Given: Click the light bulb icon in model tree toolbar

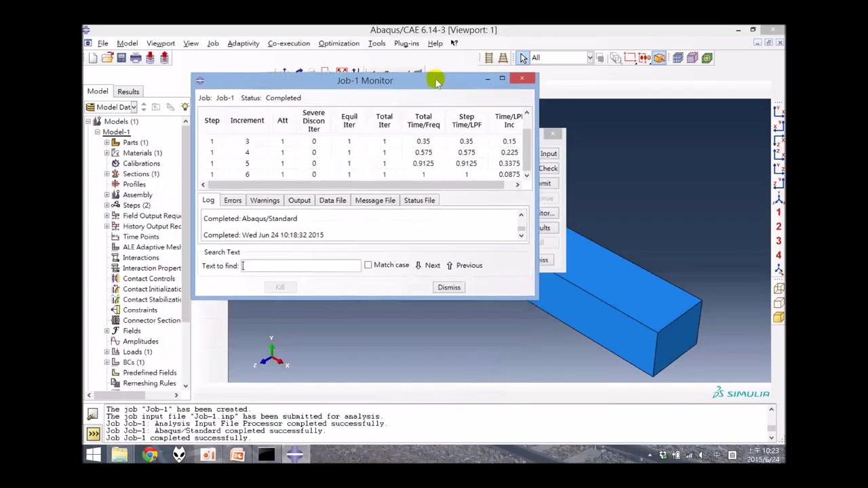Looking at the screenshot, I should [184, 107].
